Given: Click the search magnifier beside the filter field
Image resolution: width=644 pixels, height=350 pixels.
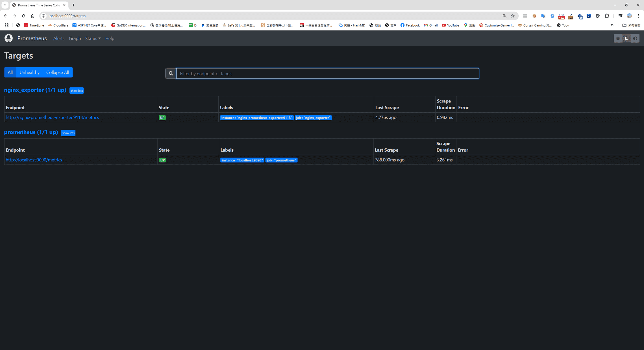Looking at the screenshot, I should [x=171, y=73].
